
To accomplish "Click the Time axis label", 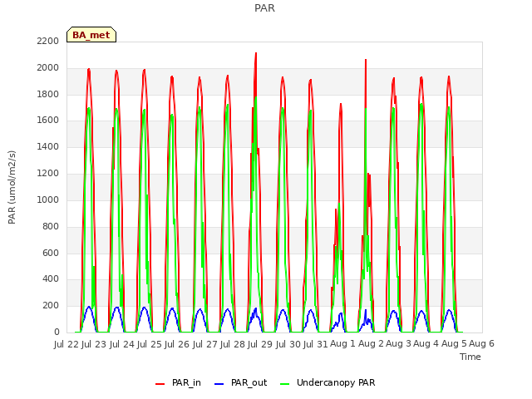I will 470,357.
